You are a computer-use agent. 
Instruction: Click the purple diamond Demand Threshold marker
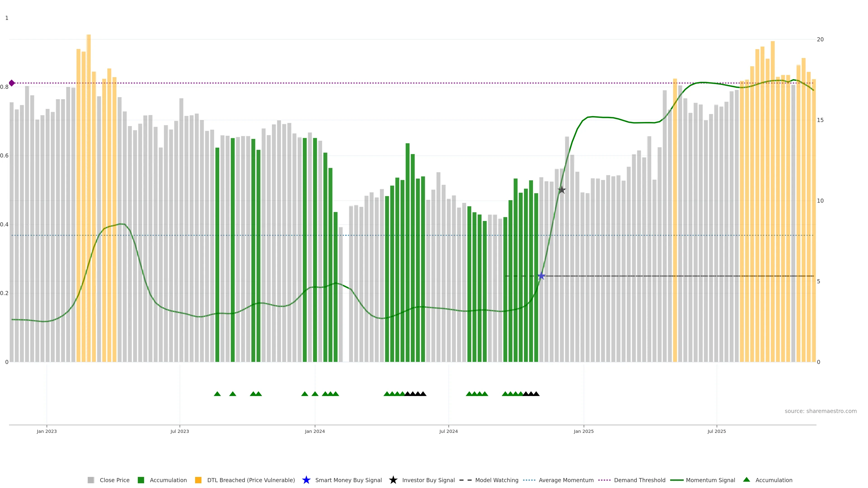12,83
